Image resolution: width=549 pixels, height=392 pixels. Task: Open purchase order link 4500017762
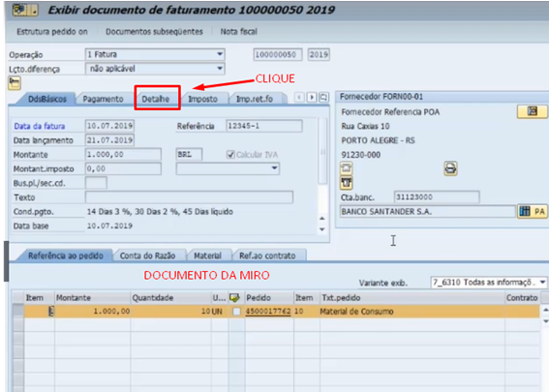[268, 311]
